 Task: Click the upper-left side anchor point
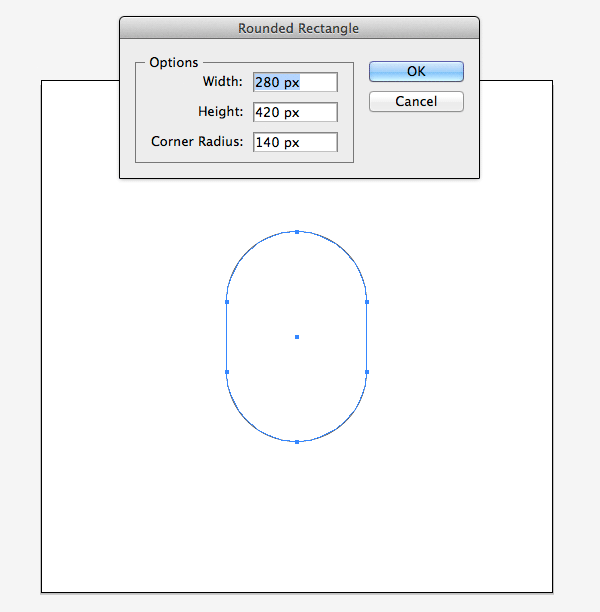point(227,302)
